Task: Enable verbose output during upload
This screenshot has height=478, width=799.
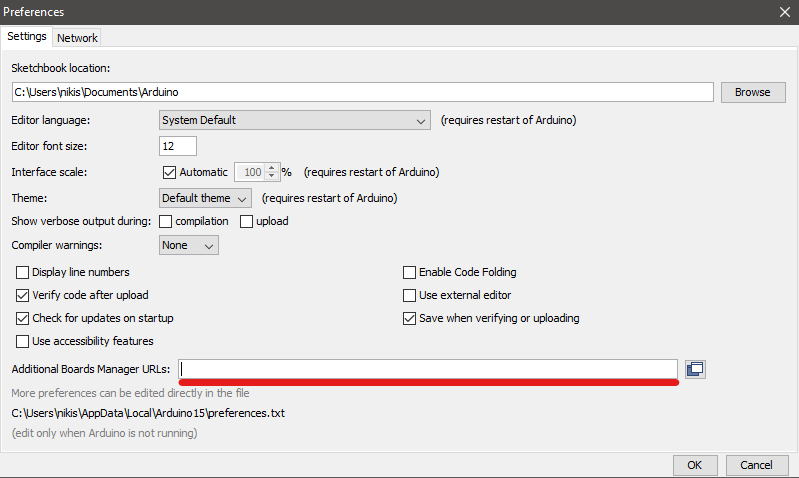Action: [246, 221]
